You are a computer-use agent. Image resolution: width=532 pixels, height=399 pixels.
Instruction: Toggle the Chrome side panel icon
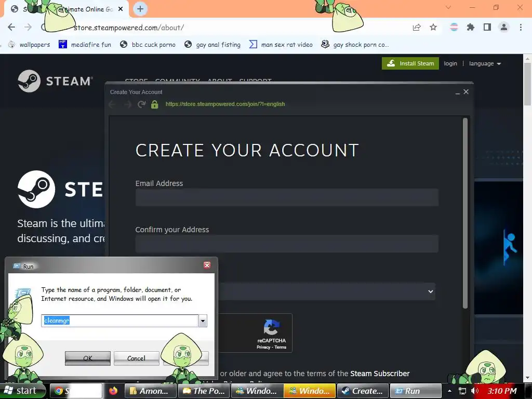coord(487,27)
